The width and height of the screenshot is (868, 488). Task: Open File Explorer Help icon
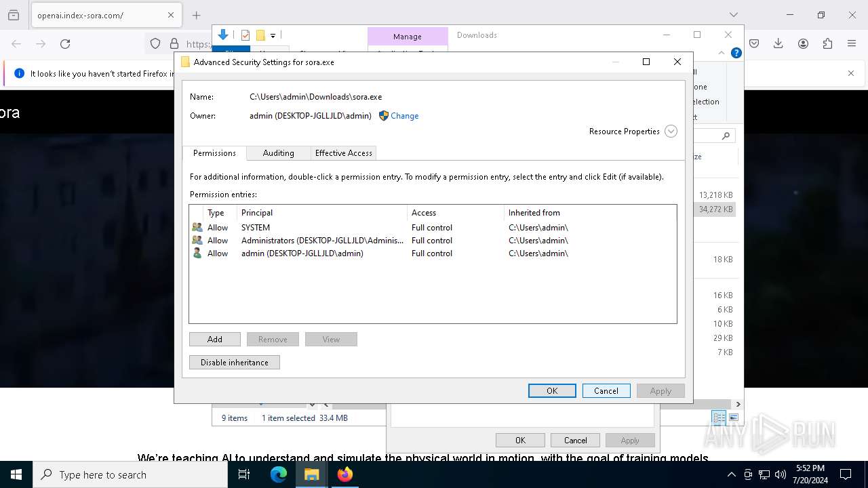736,53
